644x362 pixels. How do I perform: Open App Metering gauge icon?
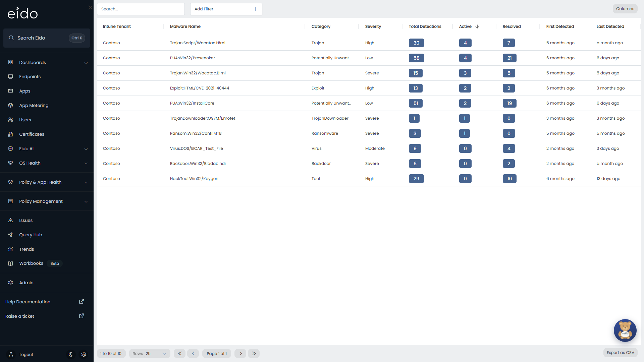pyautogui.click(x=10, y=105)
